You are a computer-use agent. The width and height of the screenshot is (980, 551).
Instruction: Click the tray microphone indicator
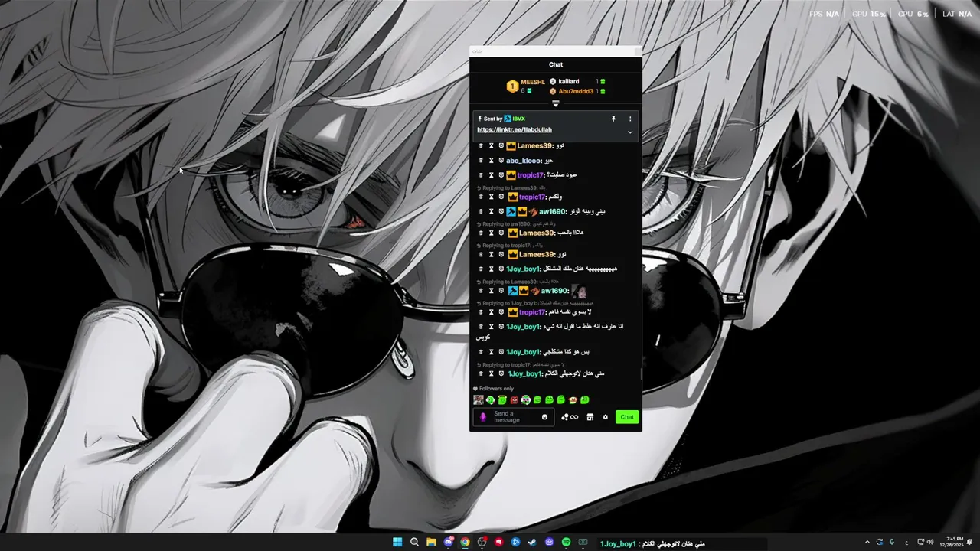click(892, 543)
